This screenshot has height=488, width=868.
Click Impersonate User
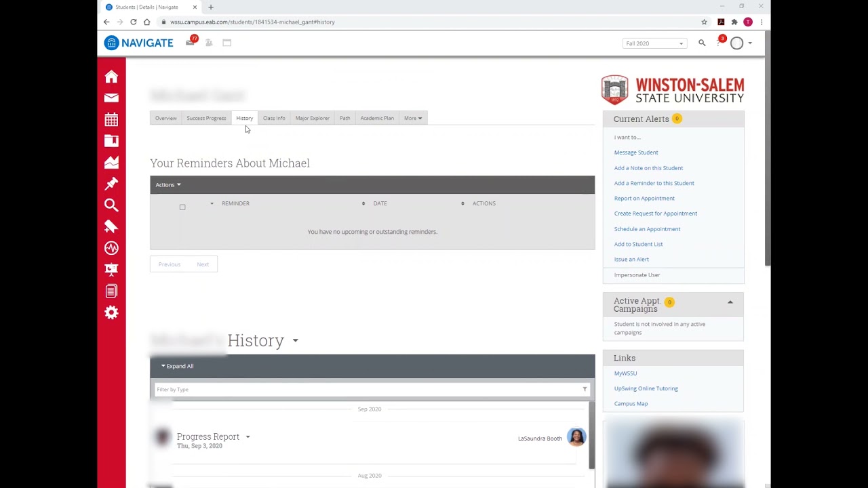click(x=637, y=275)
